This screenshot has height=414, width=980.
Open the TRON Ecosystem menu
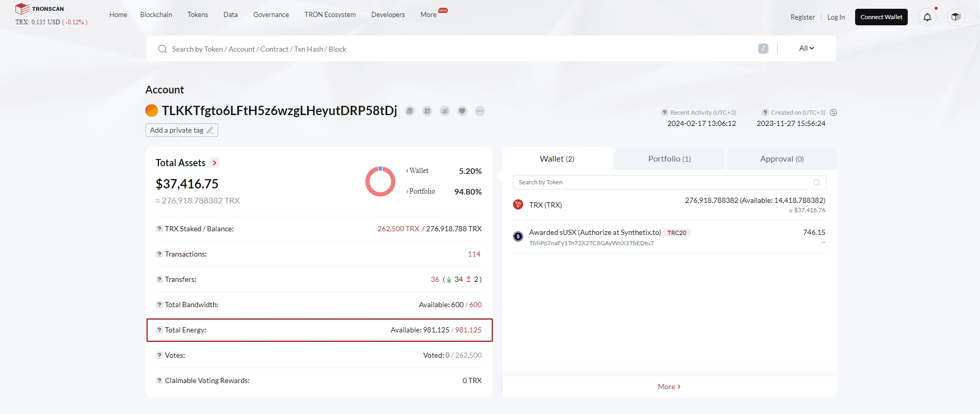(330, 14)
